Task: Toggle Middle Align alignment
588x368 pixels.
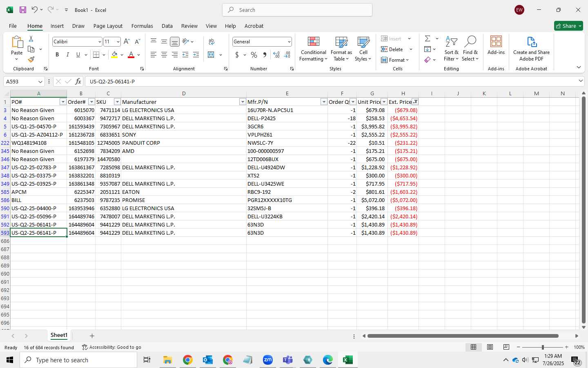Action: (x=164, y=42)
